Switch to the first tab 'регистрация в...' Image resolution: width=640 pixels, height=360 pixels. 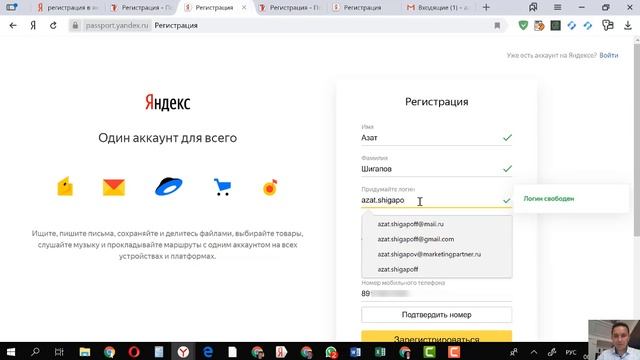68,7
